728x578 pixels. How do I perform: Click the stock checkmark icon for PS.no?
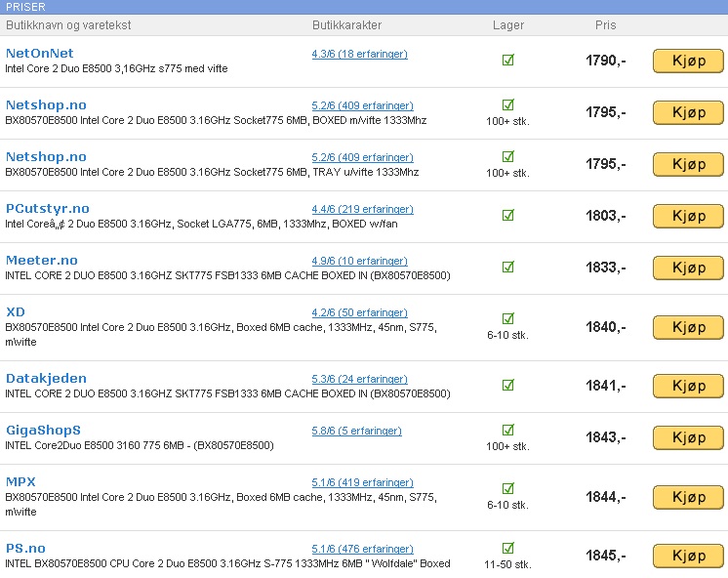pyautogui.click(x=507, y=548)
